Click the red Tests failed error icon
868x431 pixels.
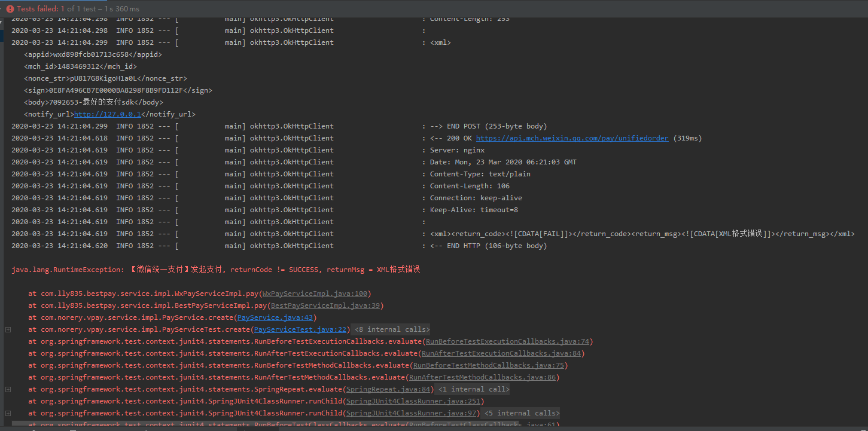click(10, 9)
